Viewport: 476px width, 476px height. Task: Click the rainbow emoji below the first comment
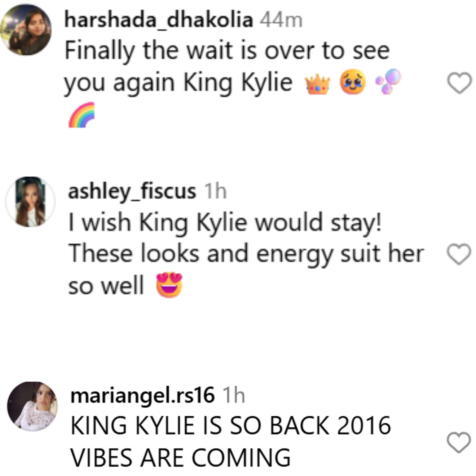coord(82,115)
